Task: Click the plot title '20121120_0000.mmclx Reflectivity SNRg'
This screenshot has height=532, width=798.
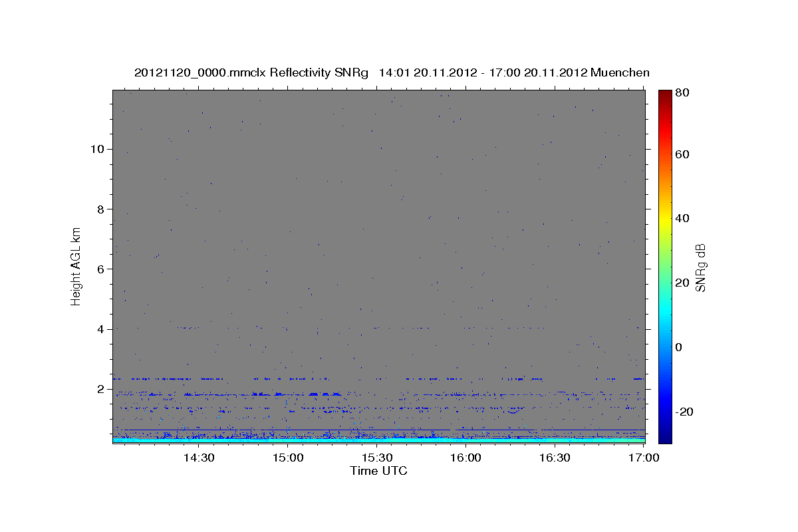Action: pyautogui.click(x=251, y=72)
